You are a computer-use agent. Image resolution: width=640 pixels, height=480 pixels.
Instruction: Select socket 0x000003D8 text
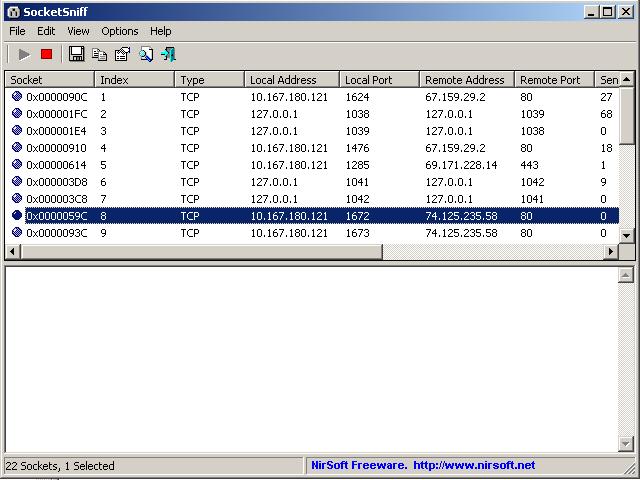point(57,182)
